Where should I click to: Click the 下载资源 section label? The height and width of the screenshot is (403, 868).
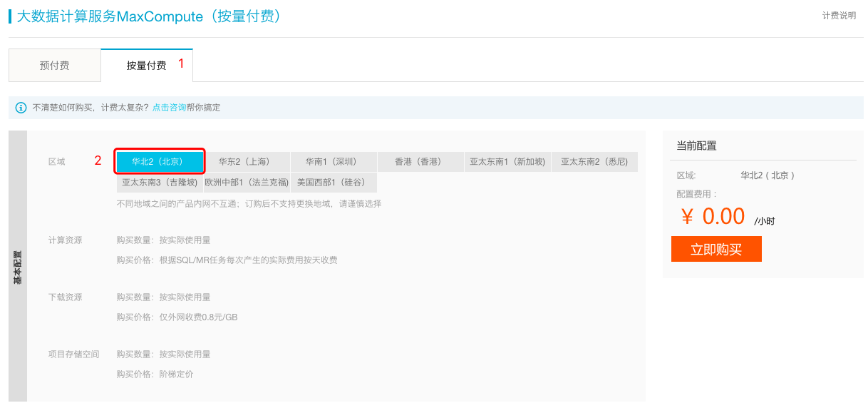click(65, 297)
